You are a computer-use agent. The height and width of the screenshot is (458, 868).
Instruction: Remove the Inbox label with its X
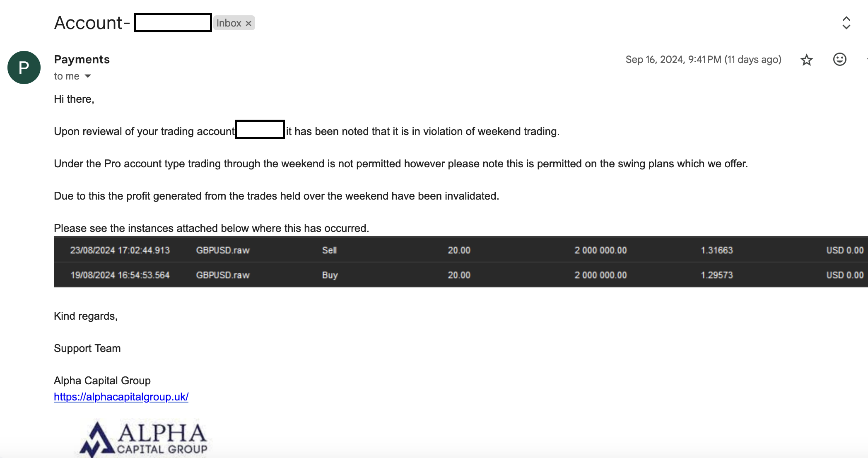click(248, 24)
